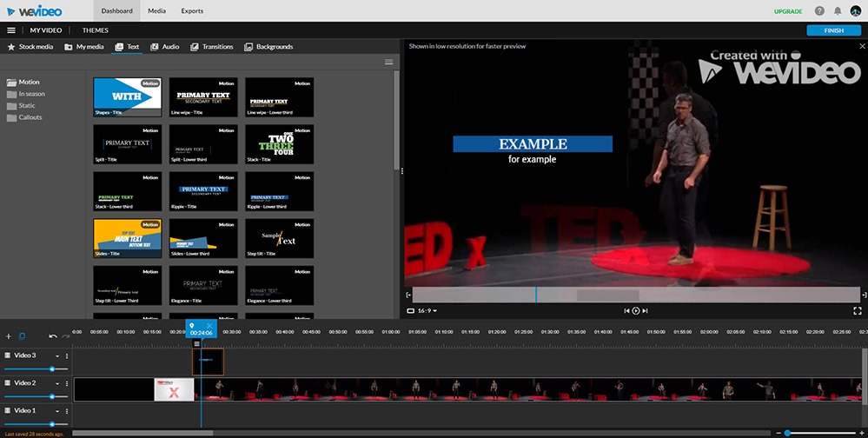Click the WeVideo logo
The image size is (868, 438).
click(35, 11)
